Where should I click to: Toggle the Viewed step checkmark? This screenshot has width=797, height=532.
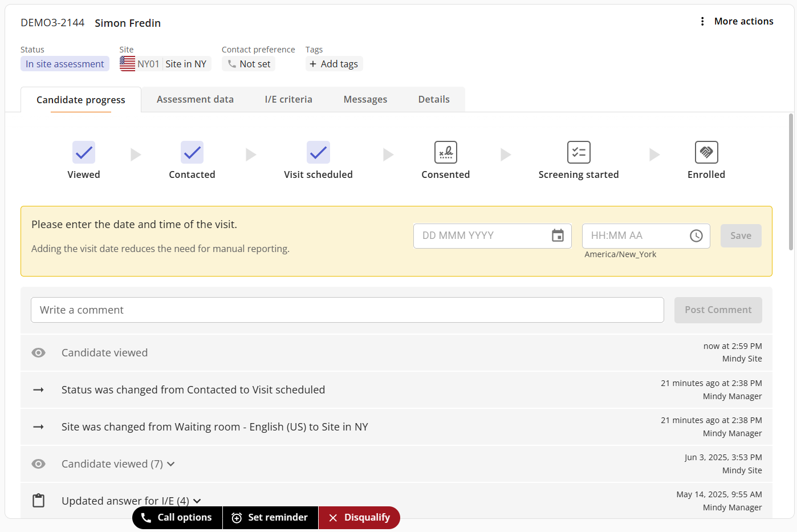tap(84, 152)
